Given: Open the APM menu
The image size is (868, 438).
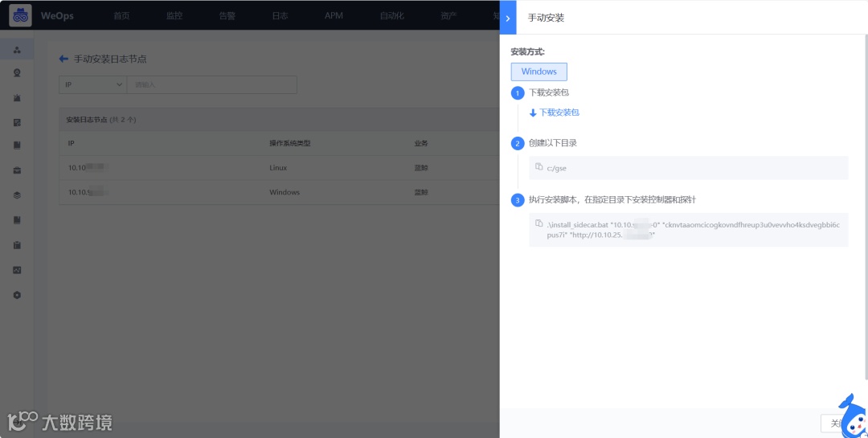Looking at the screenshot, I should [334, 15].
